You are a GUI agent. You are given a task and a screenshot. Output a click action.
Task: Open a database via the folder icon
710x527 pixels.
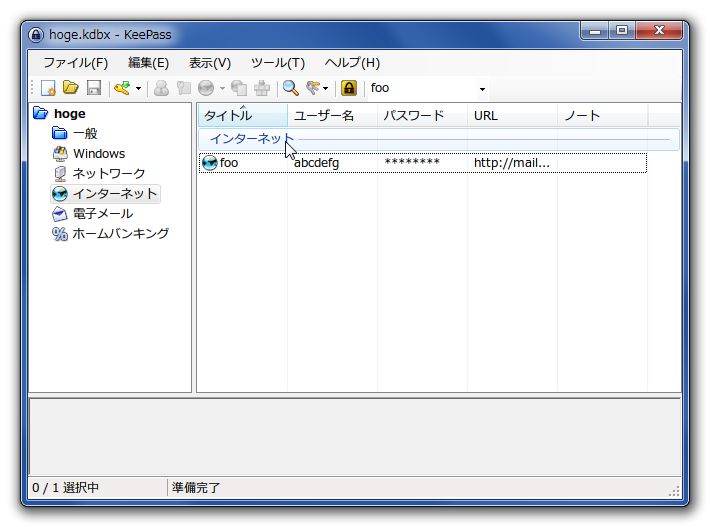[71, 87]
